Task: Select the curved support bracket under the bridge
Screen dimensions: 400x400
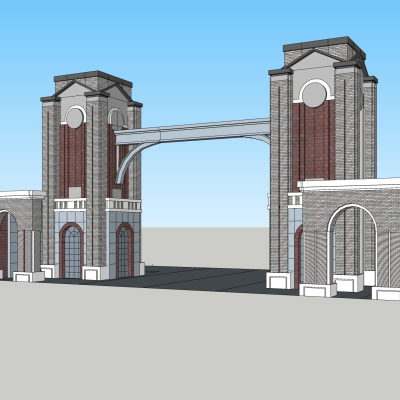Action: pos(130,162)
